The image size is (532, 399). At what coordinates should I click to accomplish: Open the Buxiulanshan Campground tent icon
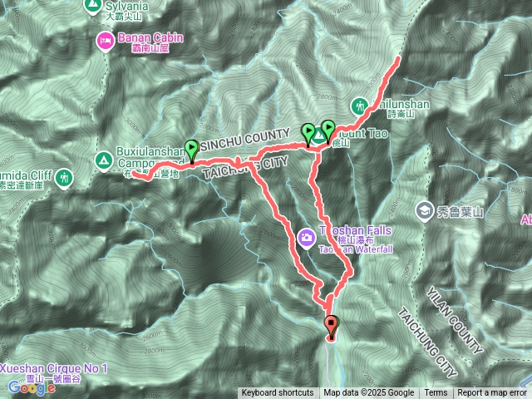click(x=104, y=160)
